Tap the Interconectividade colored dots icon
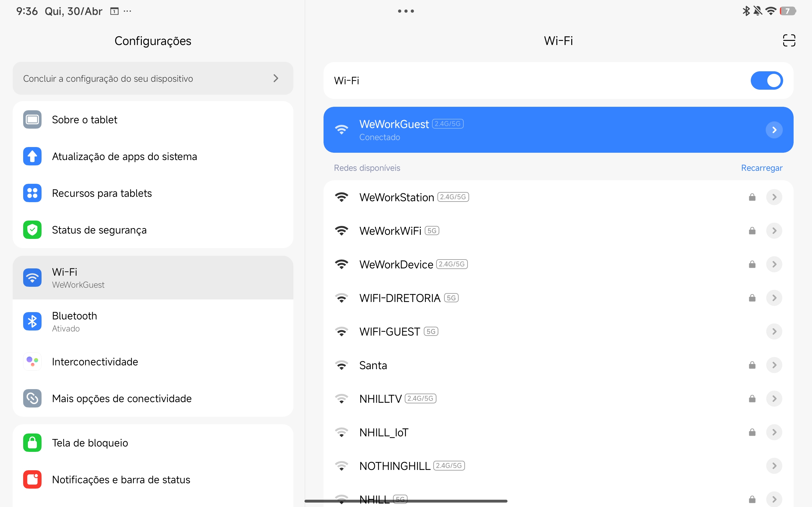 coord(32,362)
